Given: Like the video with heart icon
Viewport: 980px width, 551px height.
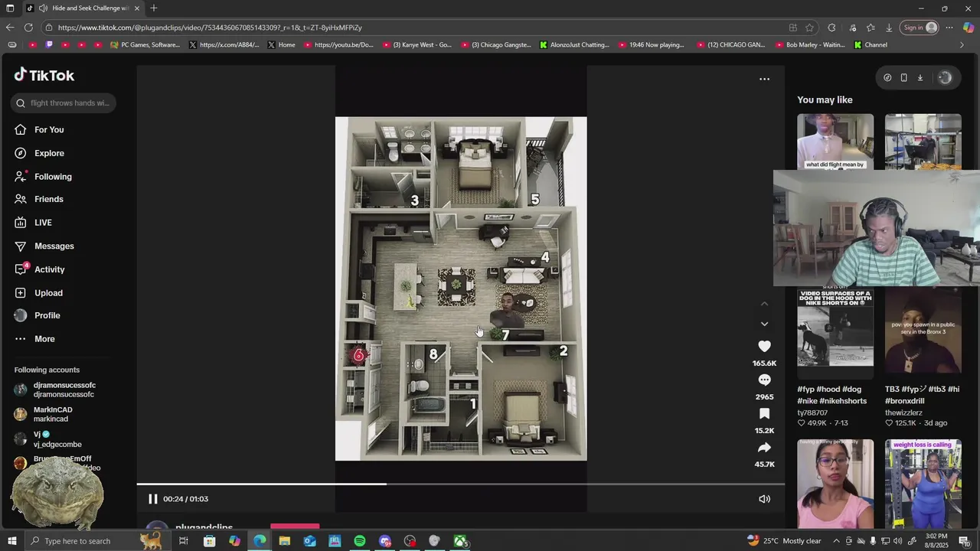Looking at the screenshot, I should pyautogui.click(x=764, y=346).
